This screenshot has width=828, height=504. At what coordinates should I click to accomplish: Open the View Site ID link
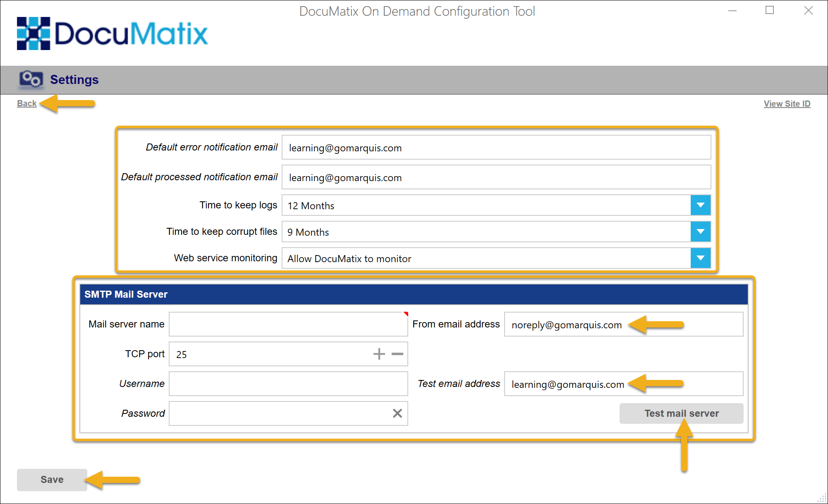(x=787, y=104)
